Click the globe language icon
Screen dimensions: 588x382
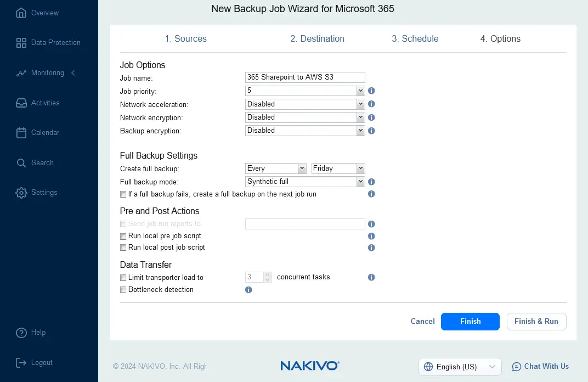click(428, 367)
